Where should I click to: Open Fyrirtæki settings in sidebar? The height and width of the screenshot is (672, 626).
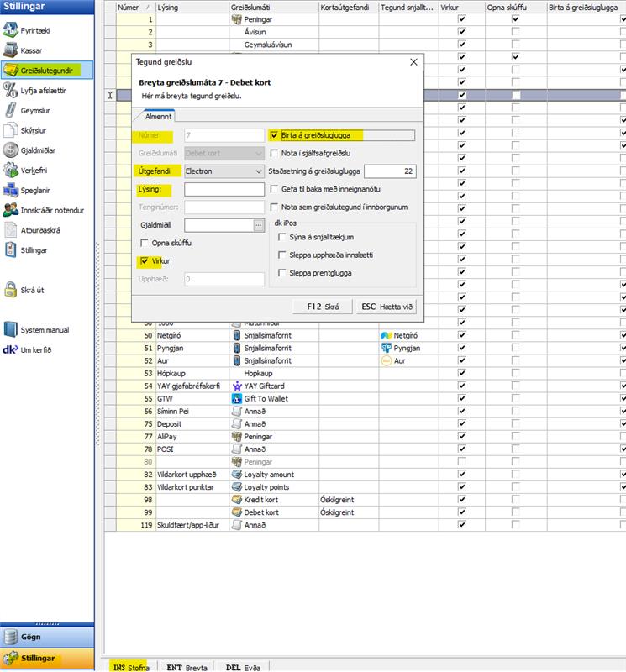pyautogui.click(x=12, y=30)
